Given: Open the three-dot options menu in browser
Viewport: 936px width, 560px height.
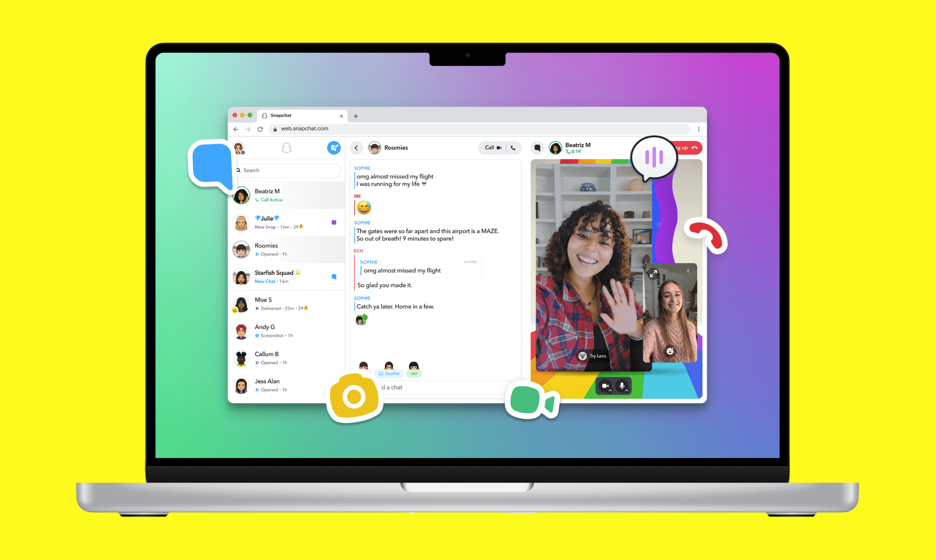Looking at the screenshot, I should coord(699,128).
